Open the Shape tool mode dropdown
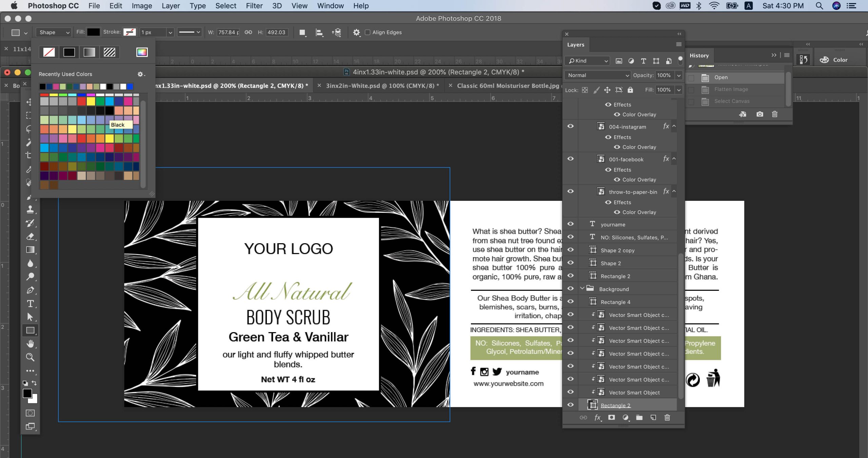 click(54, 32)
